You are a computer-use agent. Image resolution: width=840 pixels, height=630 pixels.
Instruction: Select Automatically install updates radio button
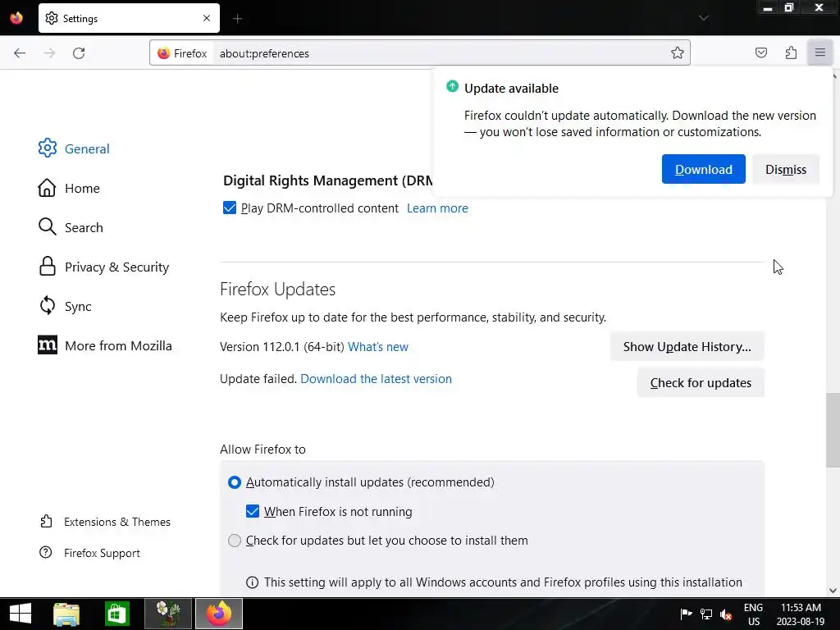point(235,482)
